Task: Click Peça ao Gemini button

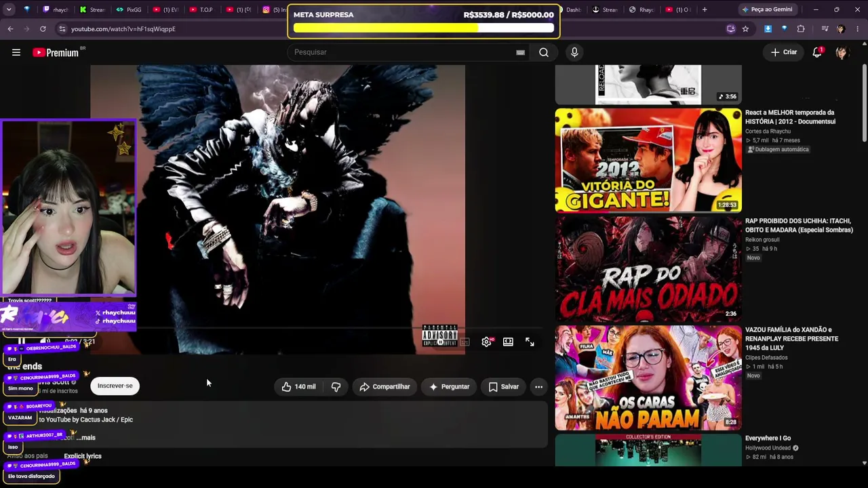Action: [767, 9]
